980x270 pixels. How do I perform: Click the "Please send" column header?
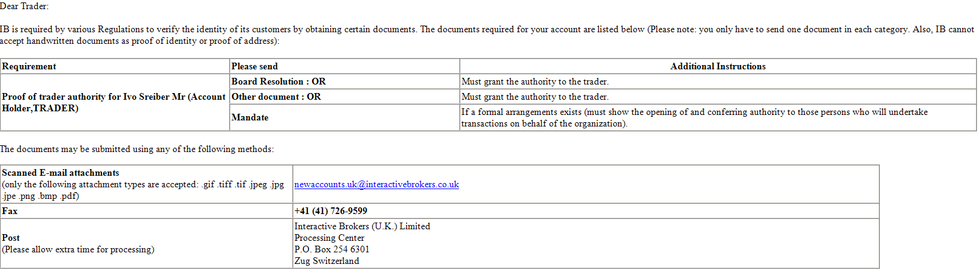254,66
